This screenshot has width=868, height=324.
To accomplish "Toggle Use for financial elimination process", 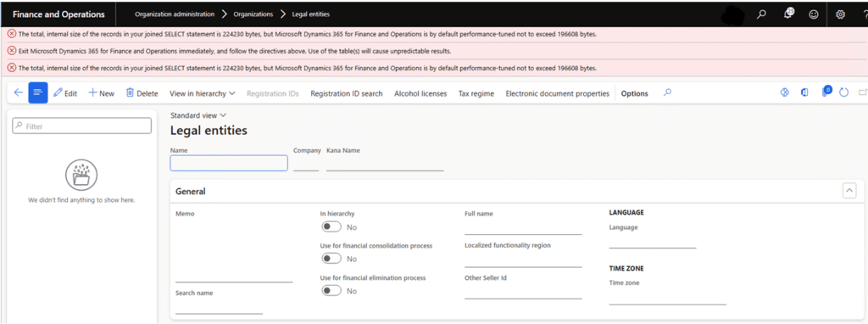I will 331,291.
